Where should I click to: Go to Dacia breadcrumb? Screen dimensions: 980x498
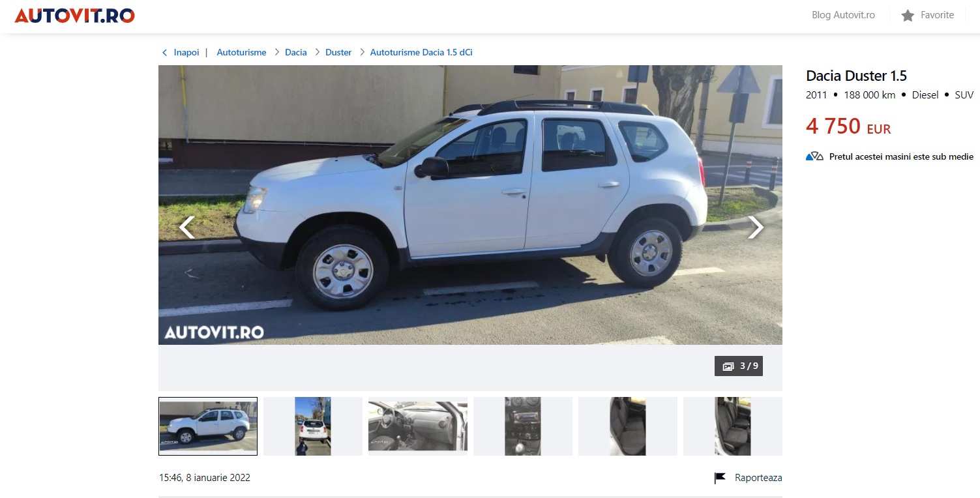pos(295,52)
